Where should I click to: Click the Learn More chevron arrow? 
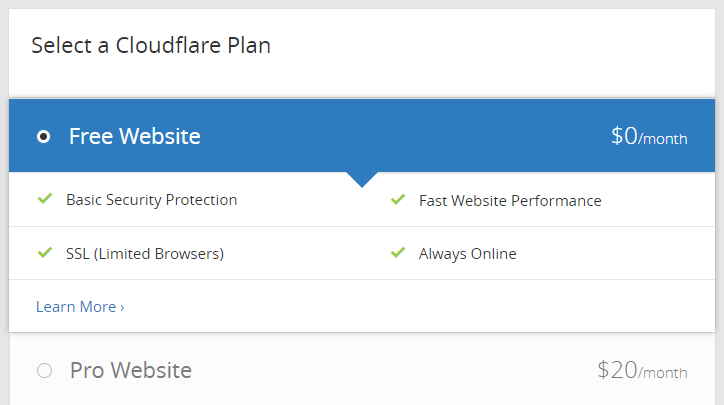pos(122,308)
